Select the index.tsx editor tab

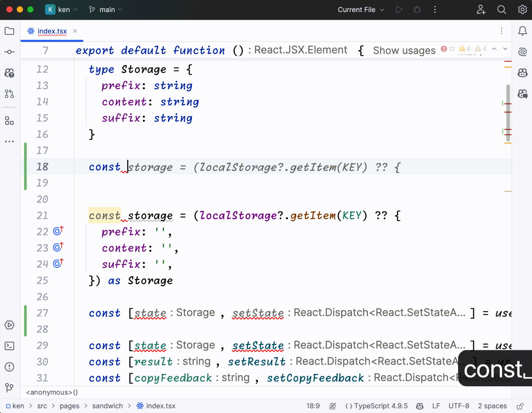point(52,31)
